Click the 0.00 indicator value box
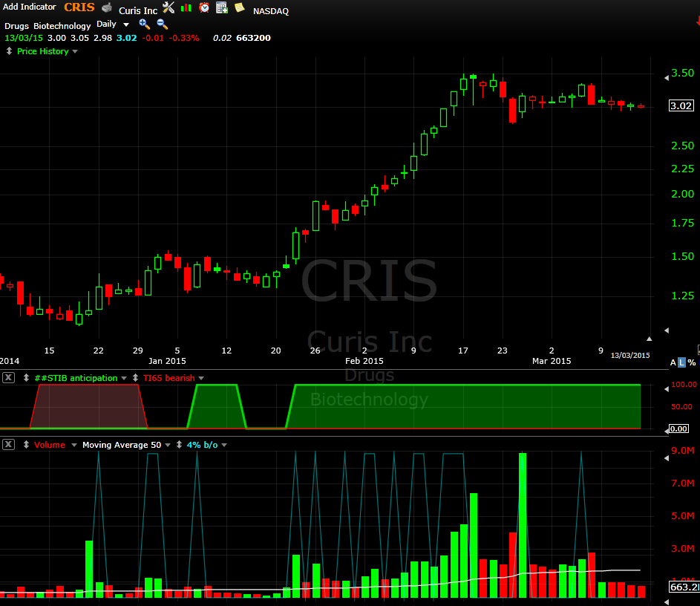The height and width of the screenshot is (606, 700). coord(678,429)
